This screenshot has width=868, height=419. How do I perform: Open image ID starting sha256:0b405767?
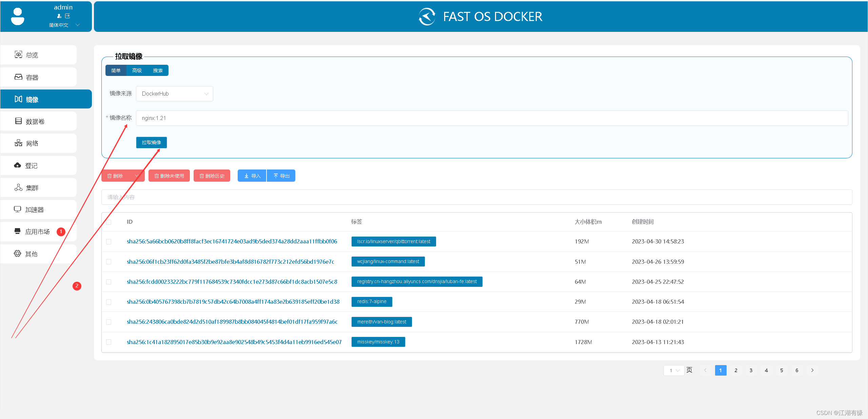tap(233, 301)
